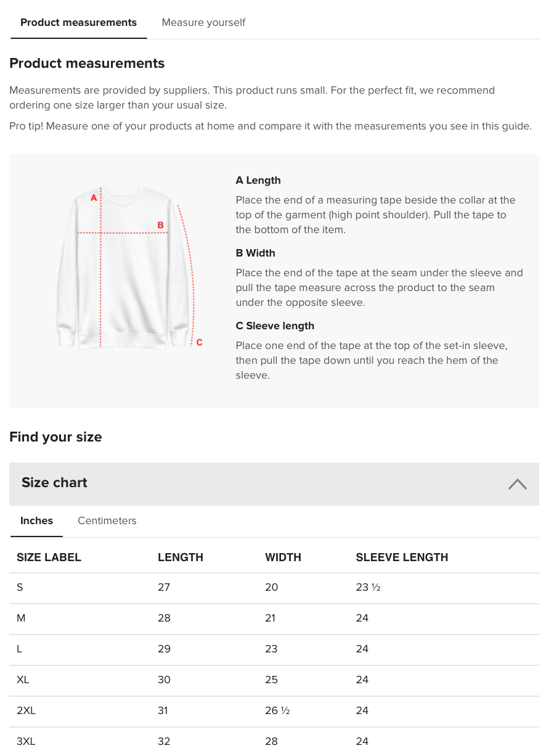Select the Inches unit tab
The height and width of the screenshot is (756, 546).
(36, 521)
